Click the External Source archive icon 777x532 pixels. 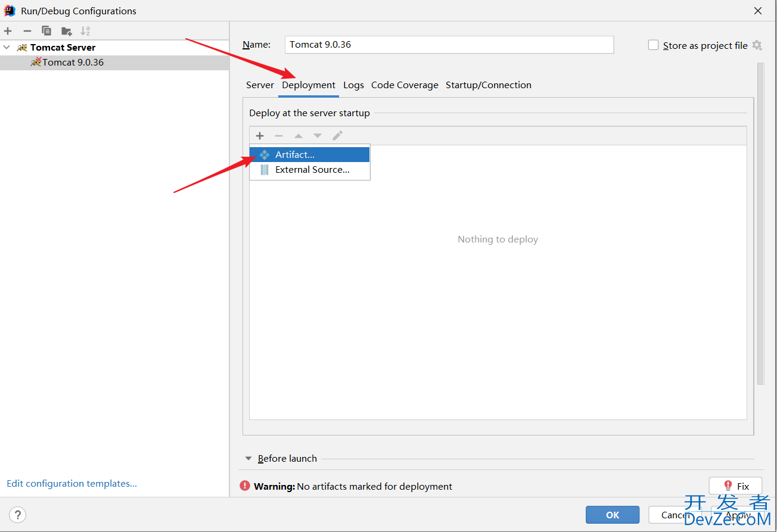point(265,170)
